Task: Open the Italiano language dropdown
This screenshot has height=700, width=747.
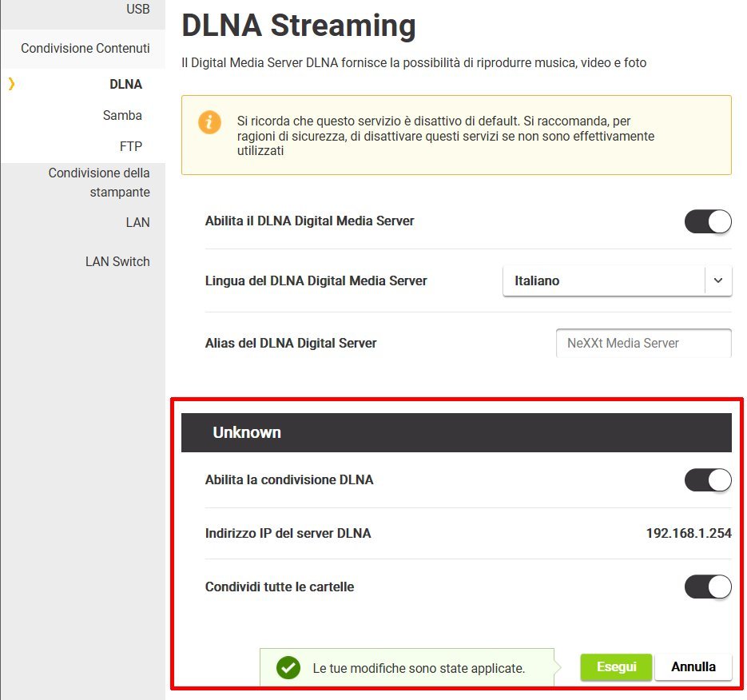Action: [x=617, y=280]
